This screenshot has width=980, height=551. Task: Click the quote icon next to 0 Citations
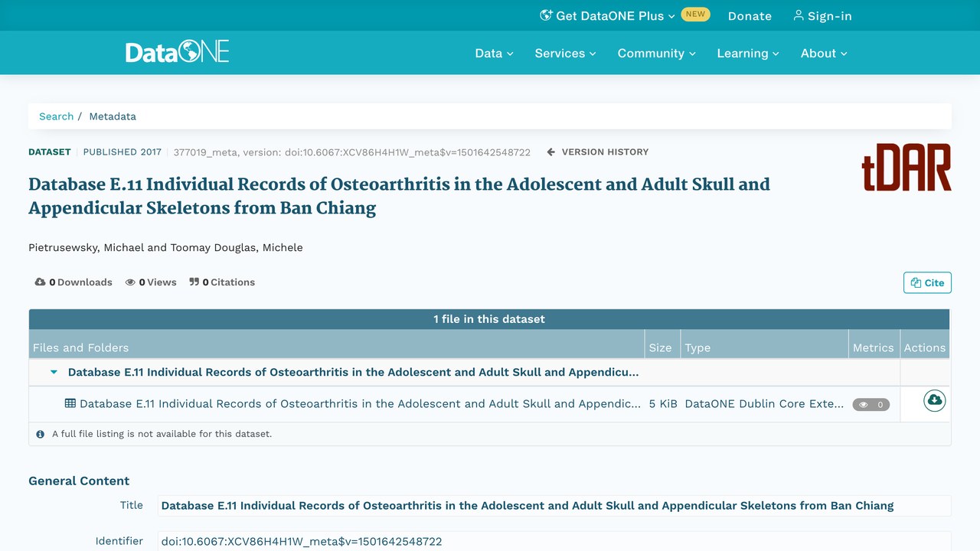194,282
